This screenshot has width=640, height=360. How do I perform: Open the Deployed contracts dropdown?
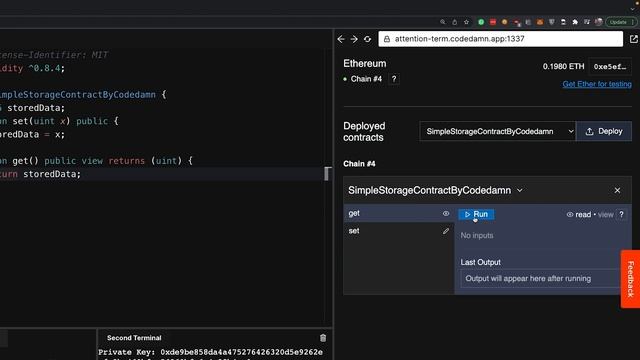497,131
